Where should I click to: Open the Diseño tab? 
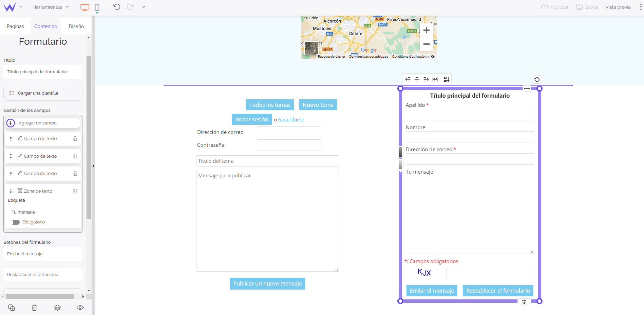point(76,26)
